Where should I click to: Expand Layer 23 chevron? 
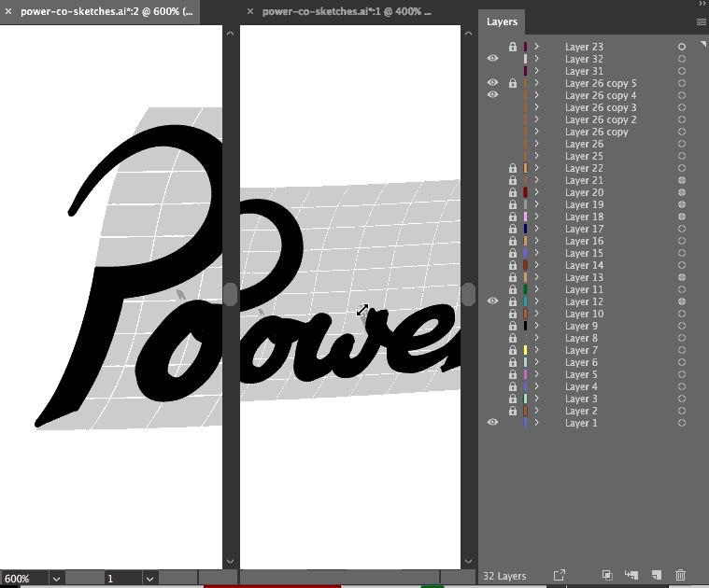tap(536, 47)
